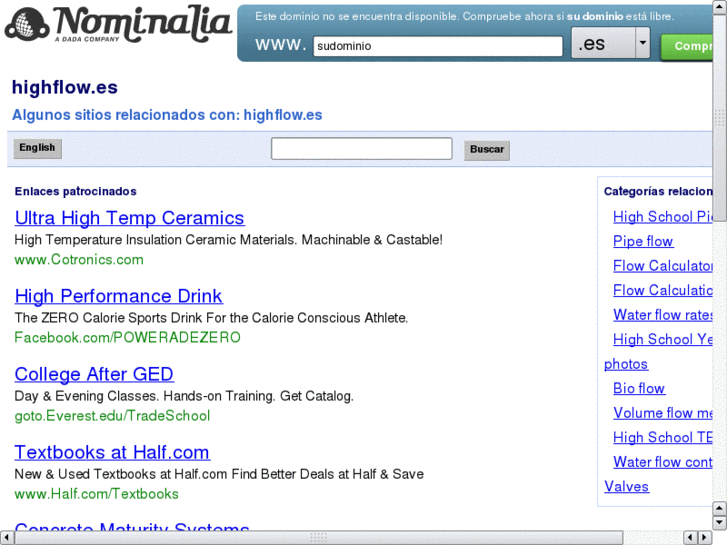The image size is (727, 545).
Task: Open the Bio flow category link
Action: (639, 388)
